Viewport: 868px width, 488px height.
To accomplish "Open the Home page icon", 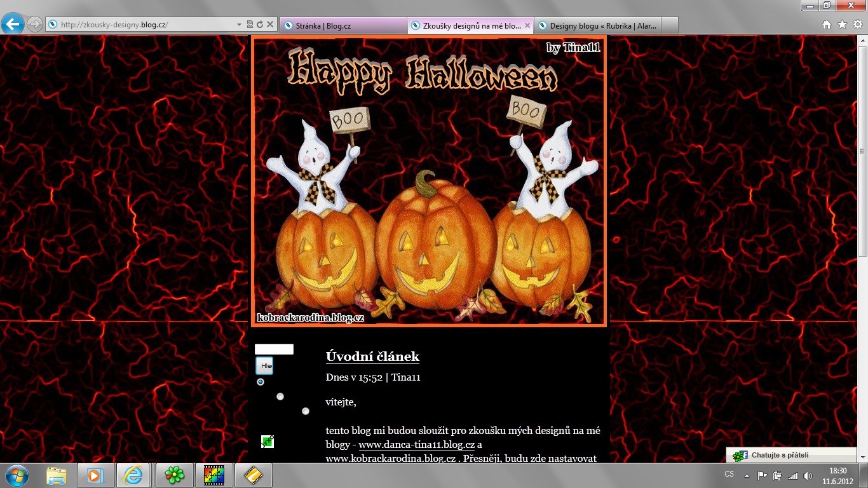I will point(827,25).
